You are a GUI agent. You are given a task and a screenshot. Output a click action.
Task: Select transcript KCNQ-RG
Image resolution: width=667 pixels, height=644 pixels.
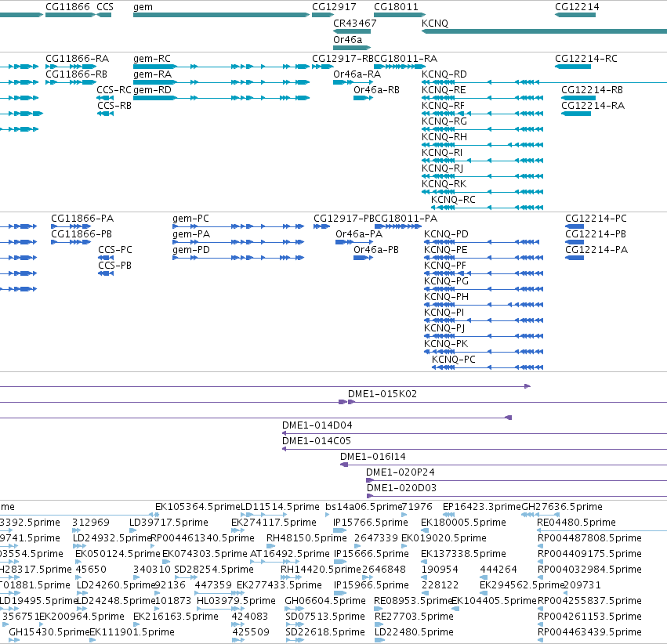coord(482,129)
